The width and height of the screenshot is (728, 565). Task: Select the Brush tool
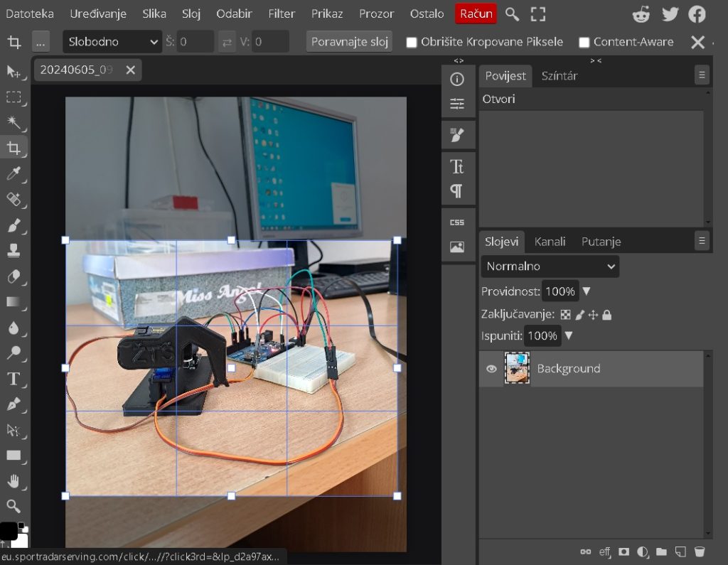14,225
